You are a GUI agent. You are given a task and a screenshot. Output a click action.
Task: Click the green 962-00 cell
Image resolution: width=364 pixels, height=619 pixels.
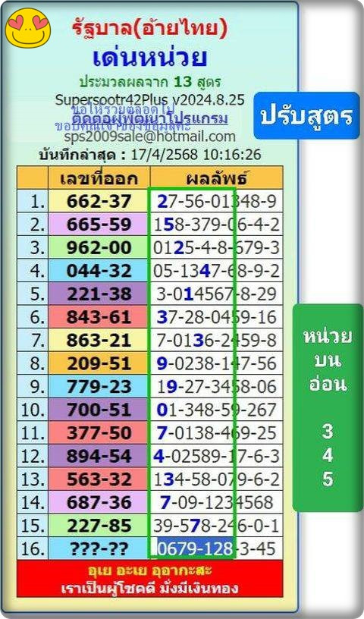point(99,247)
